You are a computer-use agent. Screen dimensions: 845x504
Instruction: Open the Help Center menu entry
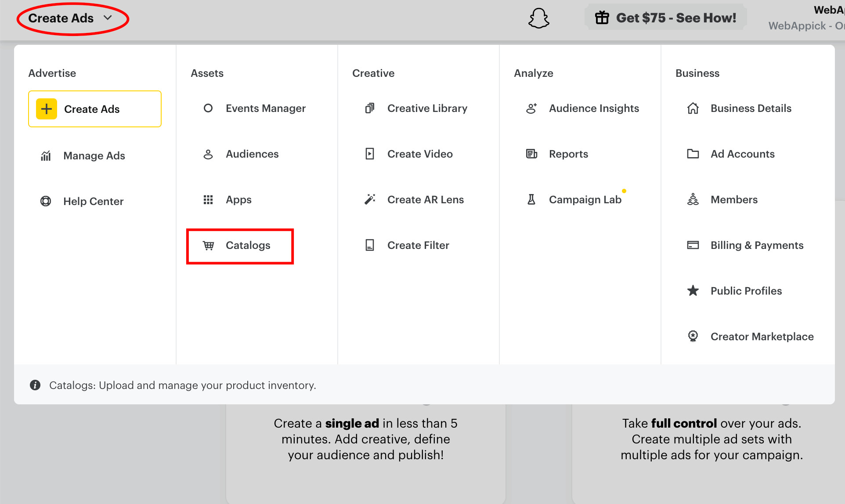click(94, 201)
